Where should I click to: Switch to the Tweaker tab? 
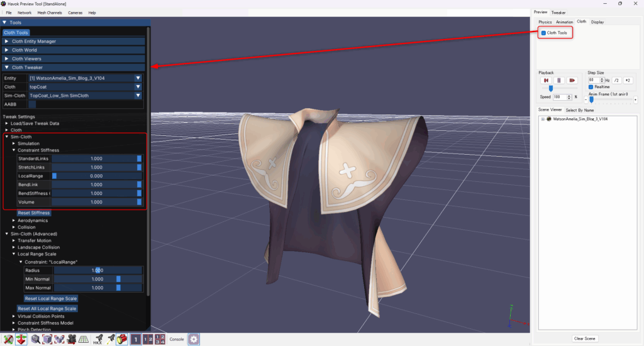(558, 12)
